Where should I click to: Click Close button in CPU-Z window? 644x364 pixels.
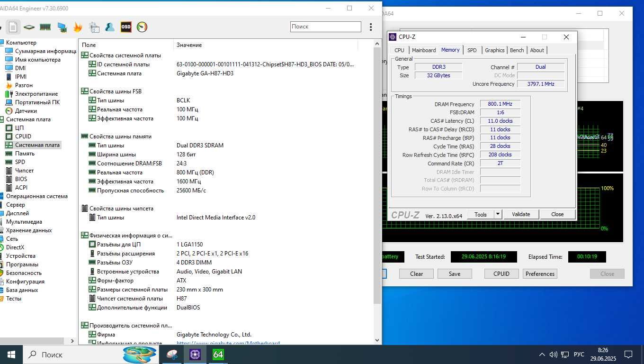point(557,214)
